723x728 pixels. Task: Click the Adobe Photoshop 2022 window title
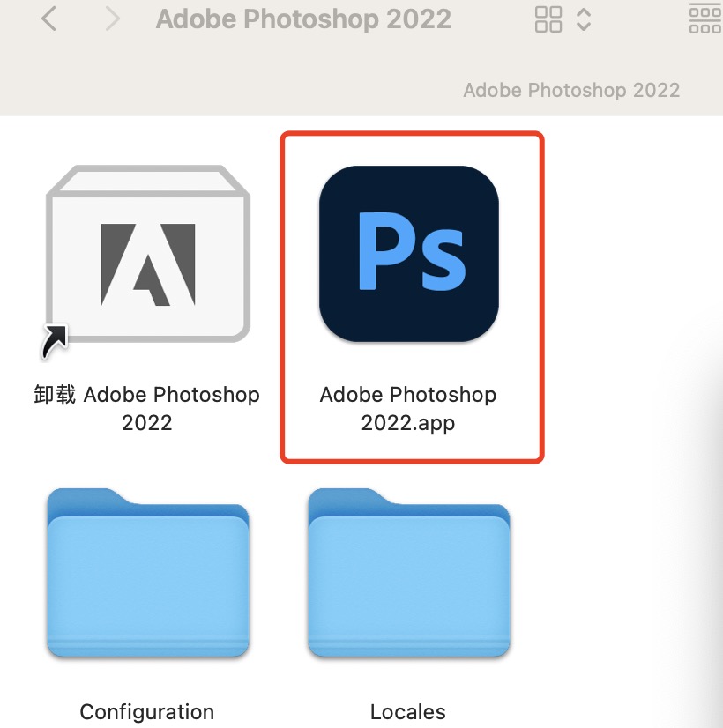303,19
